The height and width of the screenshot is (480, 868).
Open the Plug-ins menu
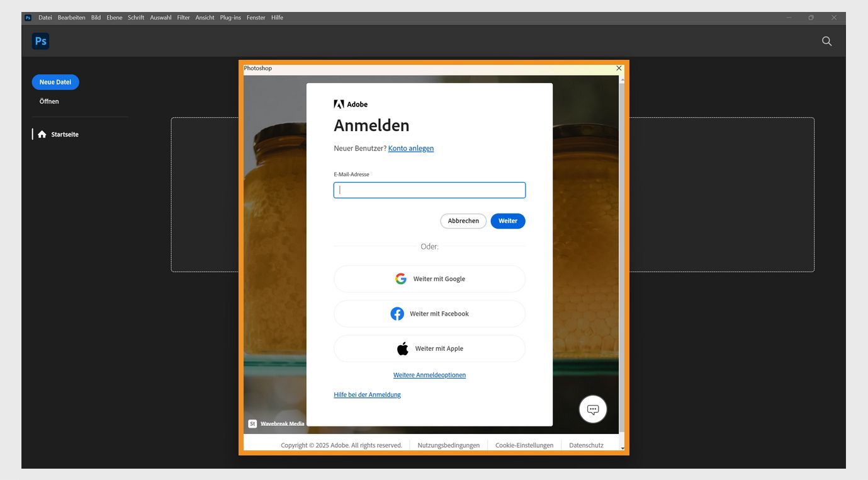230,18
